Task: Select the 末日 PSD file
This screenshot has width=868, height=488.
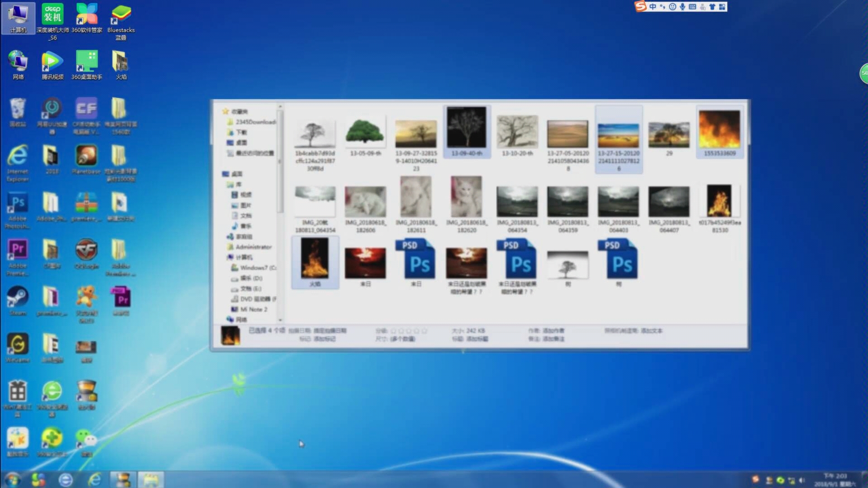Action: click(x=416, y=263)
